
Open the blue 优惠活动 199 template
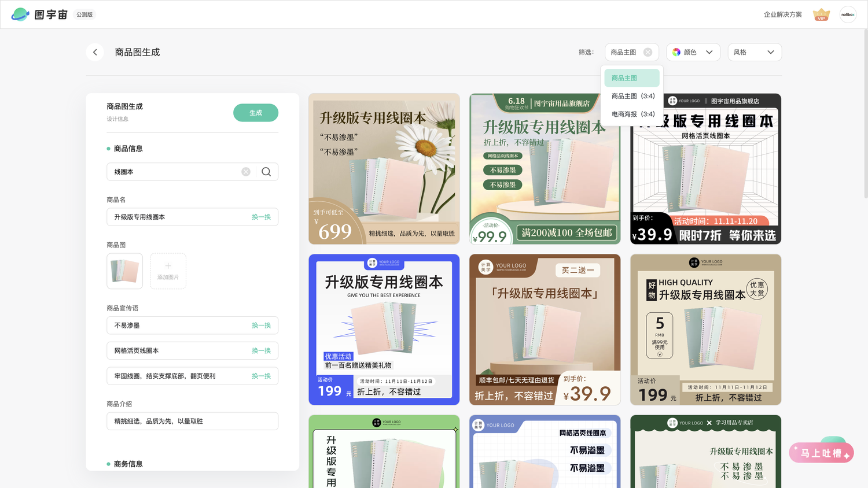384,330
